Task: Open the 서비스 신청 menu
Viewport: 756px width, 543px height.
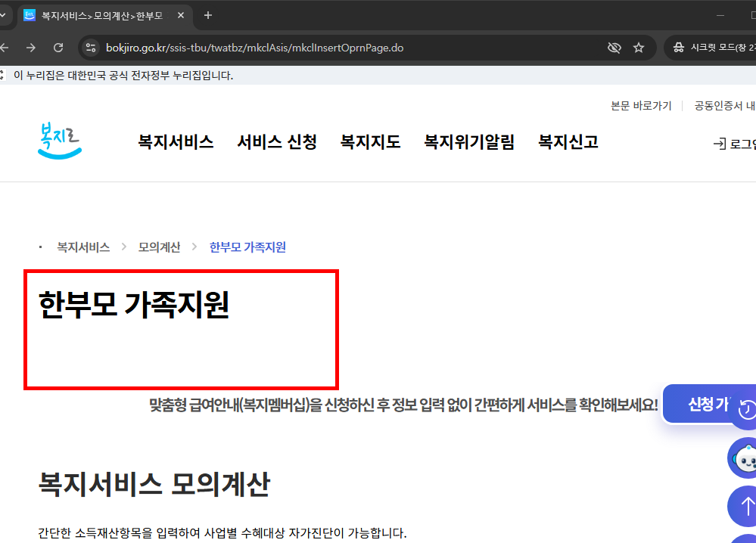Action: click(x=277, y=142)
